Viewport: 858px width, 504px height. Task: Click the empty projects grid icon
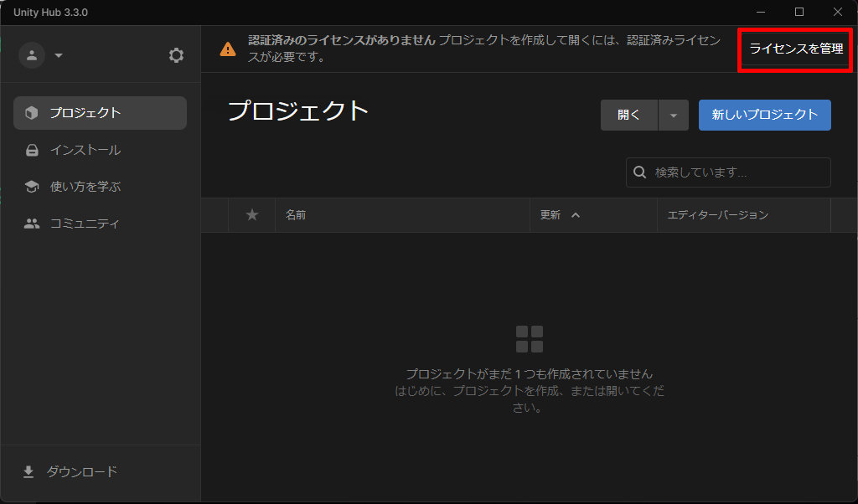530,339
